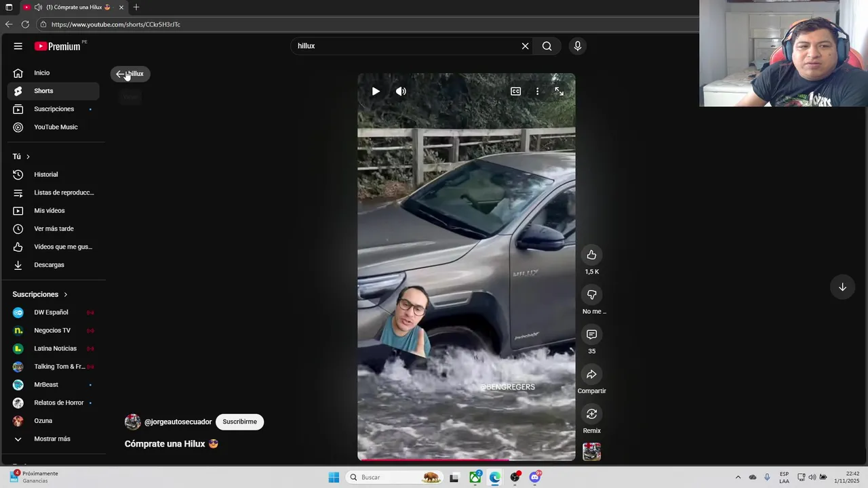Click the Suscribirme button

239,422
